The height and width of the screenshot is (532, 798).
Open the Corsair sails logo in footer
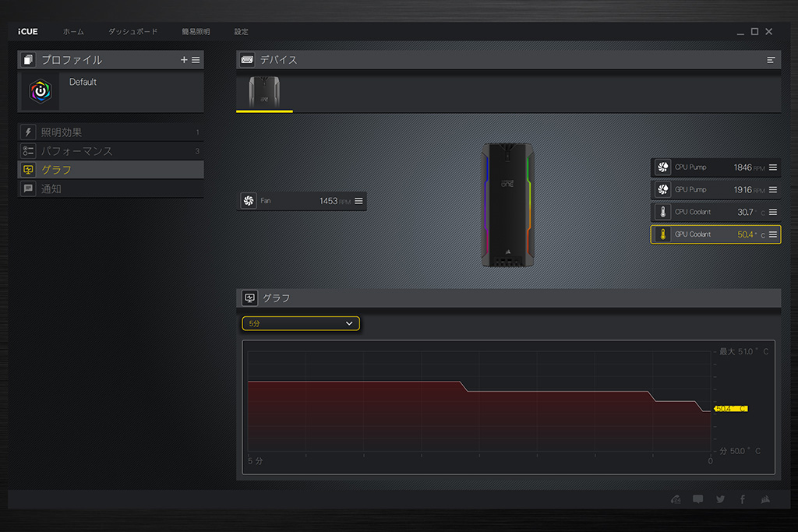point(765,499)
